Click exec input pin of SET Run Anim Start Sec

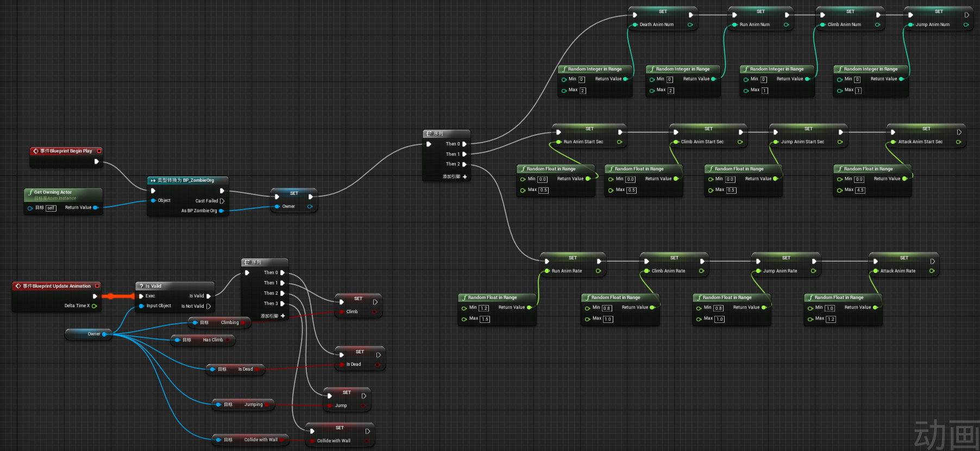pos(558,132)
